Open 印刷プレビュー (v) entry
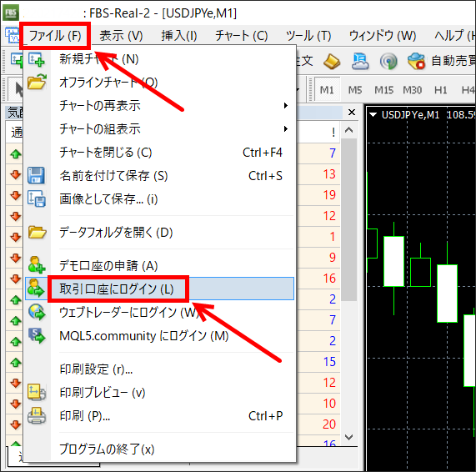This screenshot has width=476, height=472. click(160, 393)
